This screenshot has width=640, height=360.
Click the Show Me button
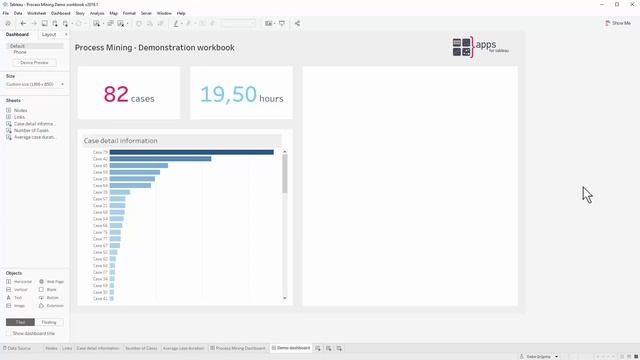click(x=618, y=23)
